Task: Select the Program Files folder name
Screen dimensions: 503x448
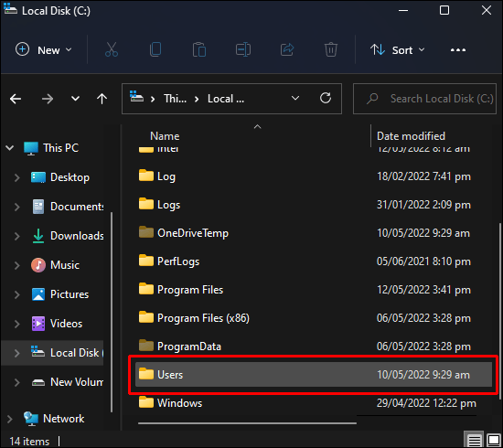Action: click(190, 290)
